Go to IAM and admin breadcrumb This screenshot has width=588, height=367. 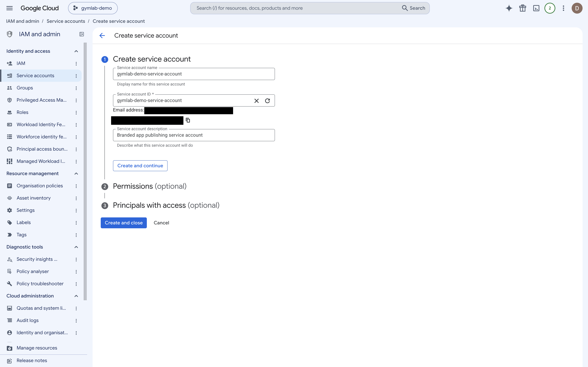click(23, 21)
